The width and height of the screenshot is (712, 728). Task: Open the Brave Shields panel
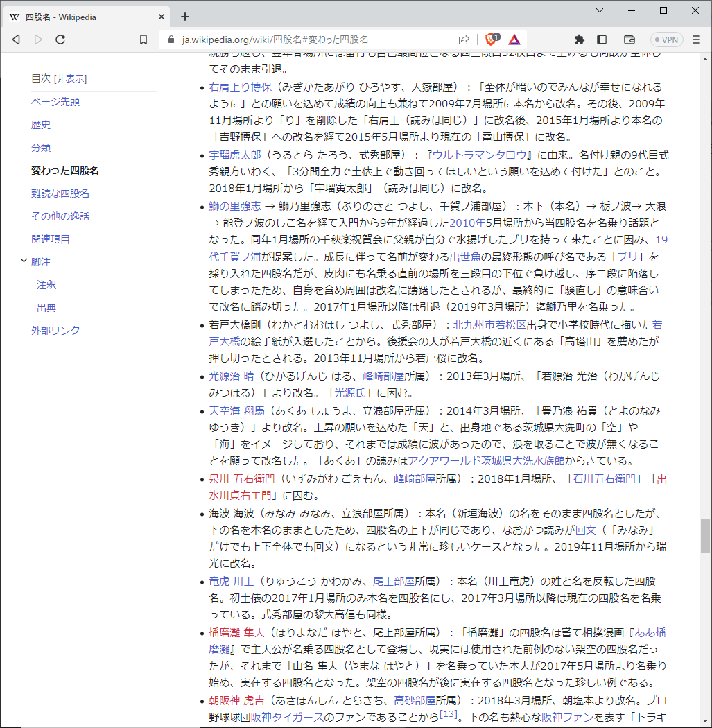click(491, 40)
